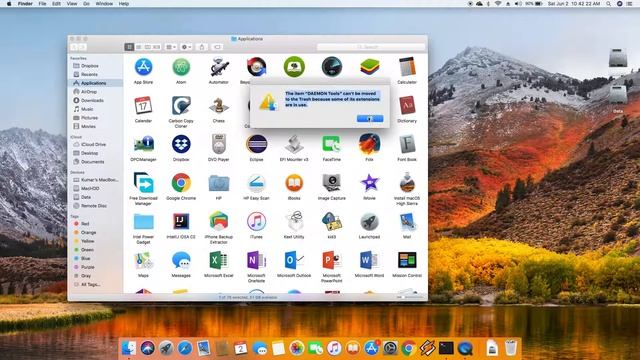This screenshot has width=640, height=360.
Task: Select the IntelliJ IDEA CE icon
Action: [x=181, y=222]
